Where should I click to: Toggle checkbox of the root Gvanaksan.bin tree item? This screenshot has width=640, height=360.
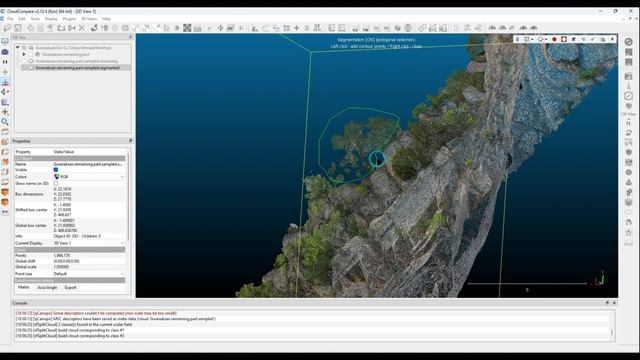coord(24,48)
